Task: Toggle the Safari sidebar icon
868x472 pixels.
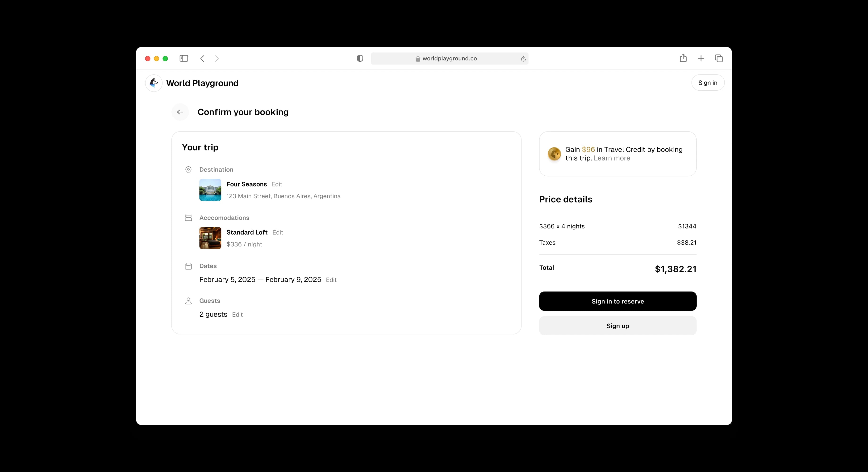Action: [x=184, y=58]
